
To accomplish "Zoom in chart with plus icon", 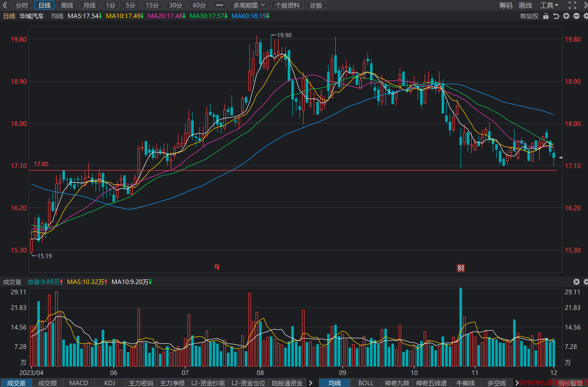I will tap(566, 16).
